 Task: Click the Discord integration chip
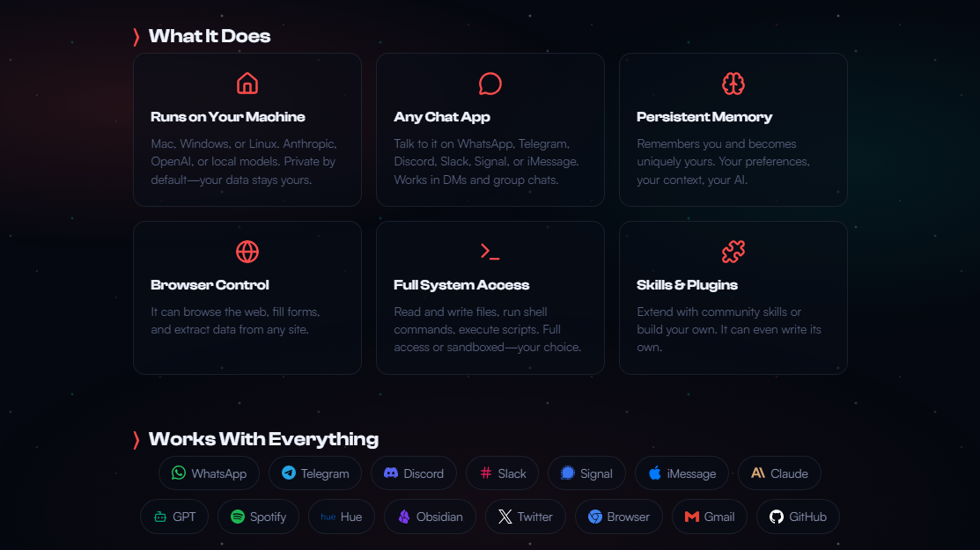(414, 473)
